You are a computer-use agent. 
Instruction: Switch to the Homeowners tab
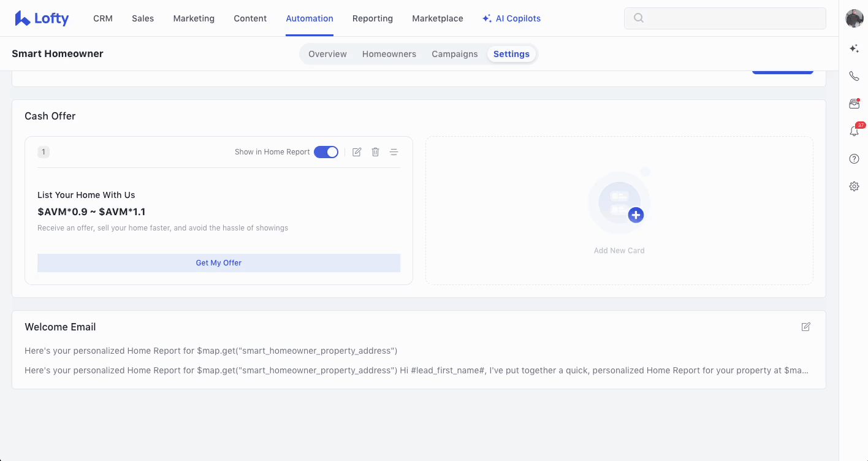coord(389,54)
